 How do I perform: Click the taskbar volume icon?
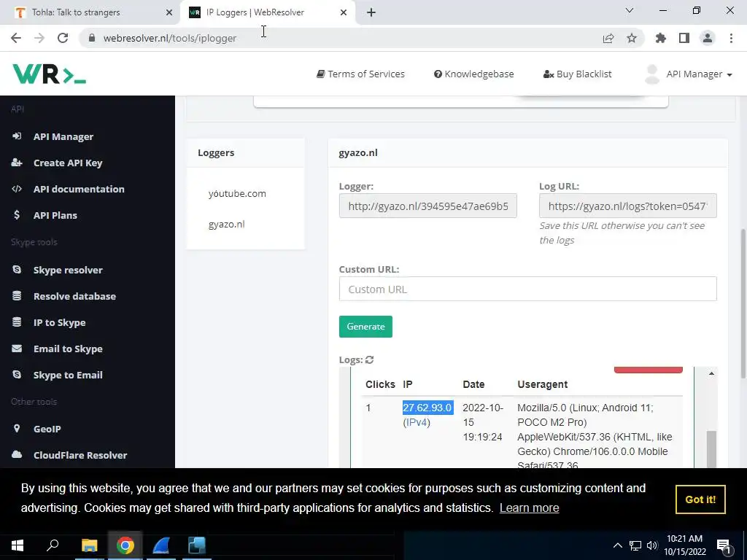pyautogui.click(x=652, y=545)
